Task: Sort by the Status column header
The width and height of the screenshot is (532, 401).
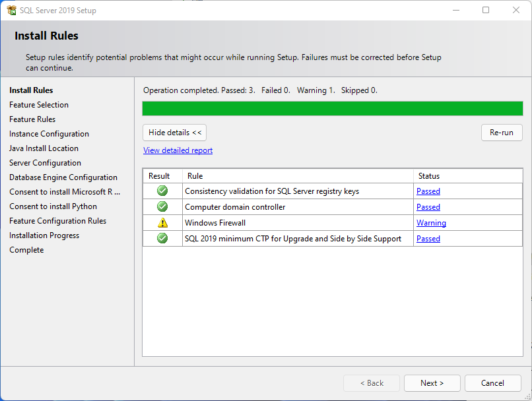Action: coord(468,176)
